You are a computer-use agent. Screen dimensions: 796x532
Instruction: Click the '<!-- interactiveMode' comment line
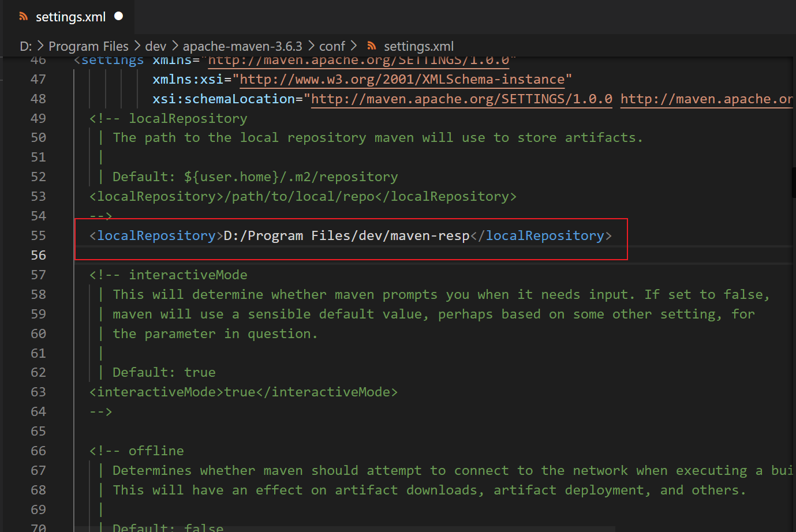(168, 275)
